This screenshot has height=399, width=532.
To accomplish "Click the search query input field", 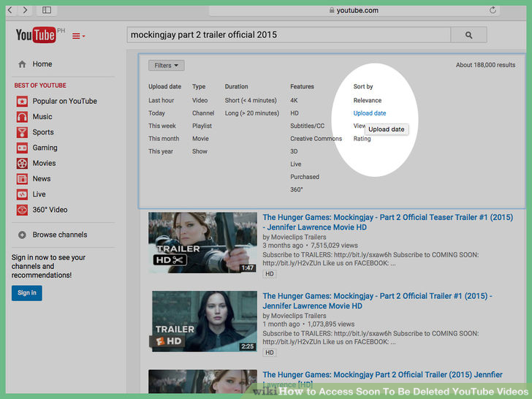I will (289, 34).
